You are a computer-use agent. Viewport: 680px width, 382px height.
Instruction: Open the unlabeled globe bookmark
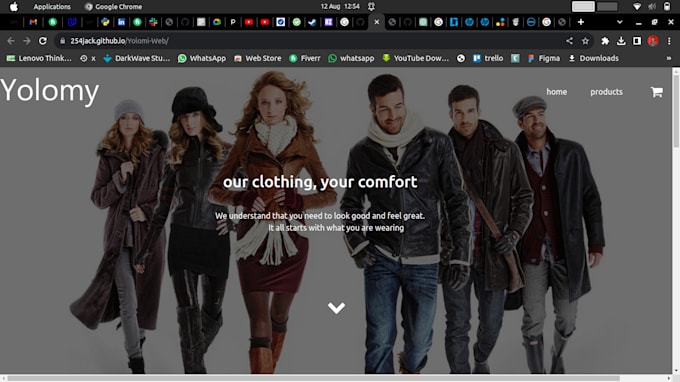pos(461,58)
